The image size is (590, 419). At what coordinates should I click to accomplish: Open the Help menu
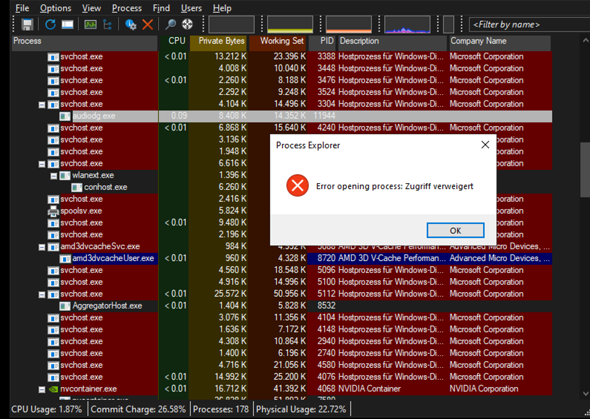tap(222, 8)
